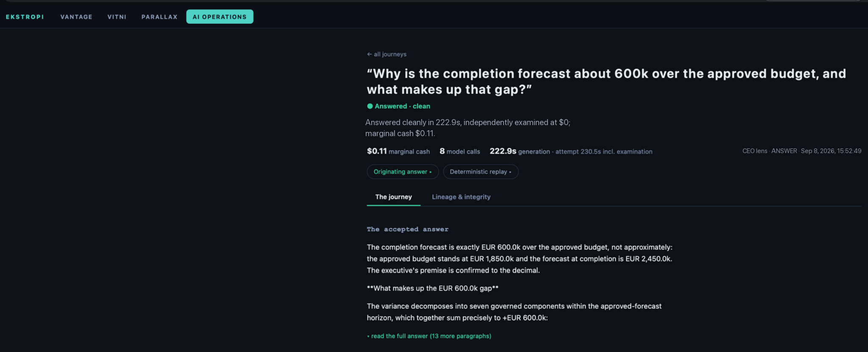Click the CEO lens label

[x=755, y=151]
